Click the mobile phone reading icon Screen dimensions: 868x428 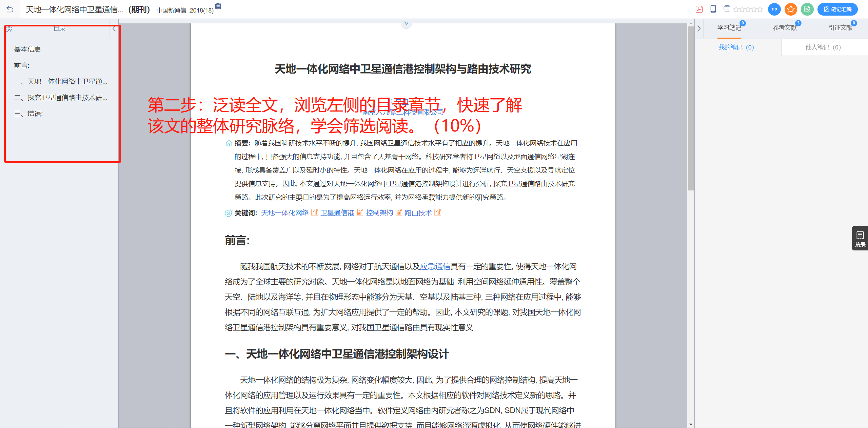coord(713,9)
